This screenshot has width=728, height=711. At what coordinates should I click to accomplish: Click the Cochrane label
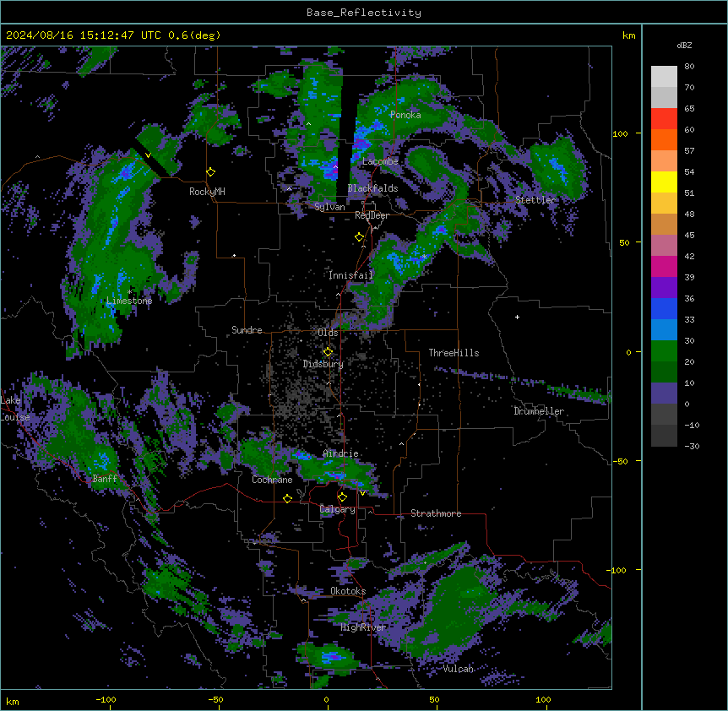(x=272, y=480)
